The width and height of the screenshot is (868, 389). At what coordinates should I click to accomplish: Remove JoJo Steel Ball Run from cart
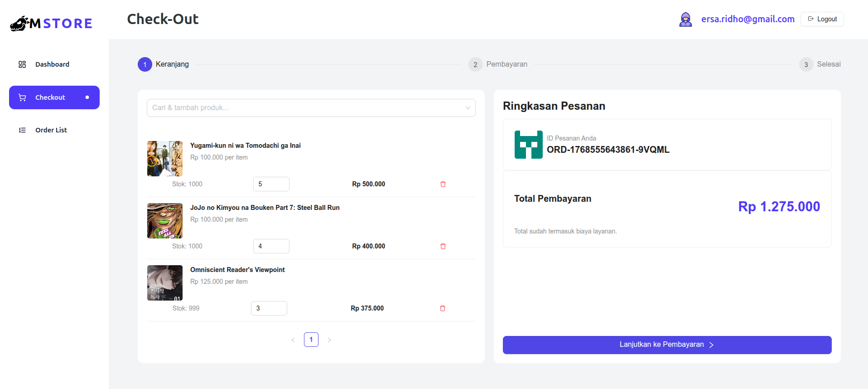point(443,246)
